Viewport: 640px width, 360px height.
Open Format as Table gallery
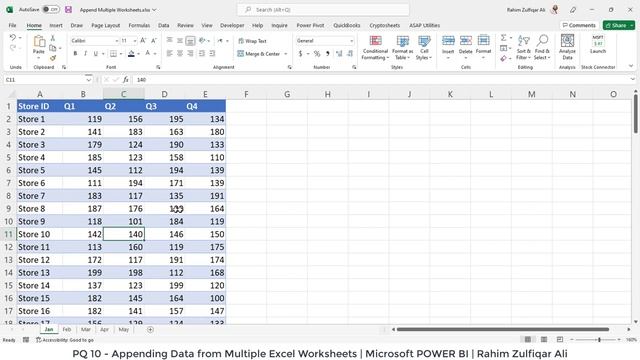click(x=402, y=47)
